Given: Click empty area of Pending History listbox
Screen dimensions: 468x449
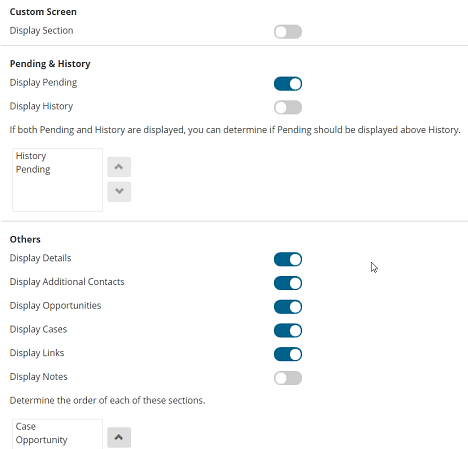Looking at the screenshot, I should click(57, 193).
